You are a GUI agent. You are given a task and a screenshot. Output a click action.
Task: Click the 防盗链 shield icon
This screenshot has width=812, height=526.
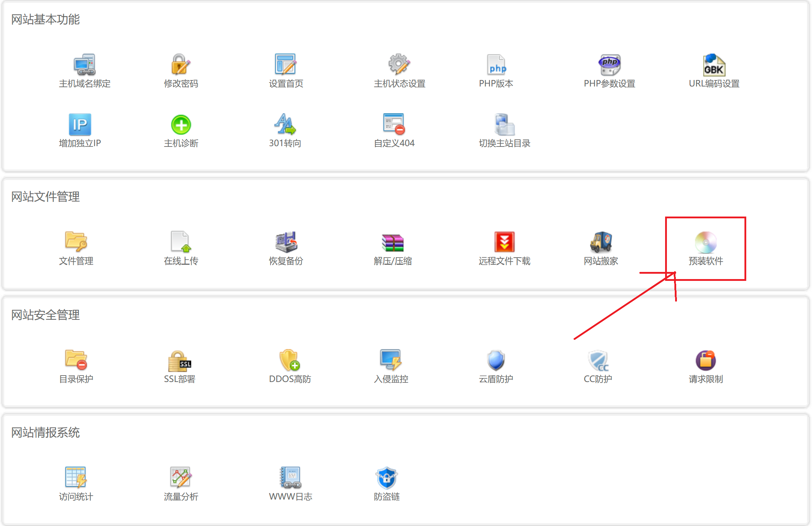click(386, 478)
